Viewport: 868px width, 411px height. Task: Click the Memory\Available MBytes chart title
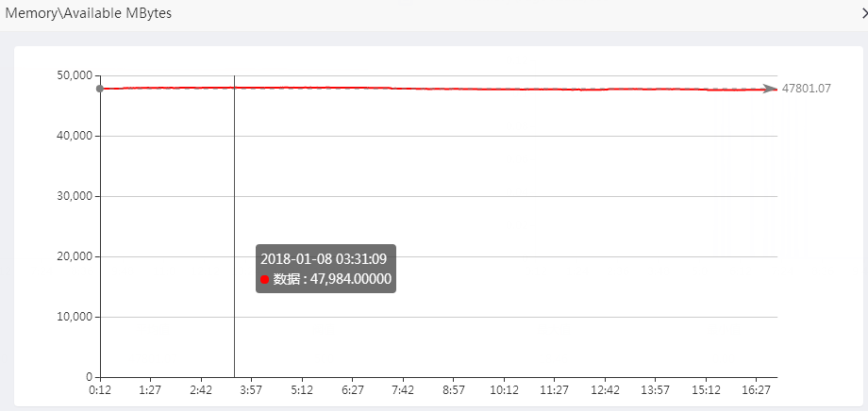[x=89, y=15]
